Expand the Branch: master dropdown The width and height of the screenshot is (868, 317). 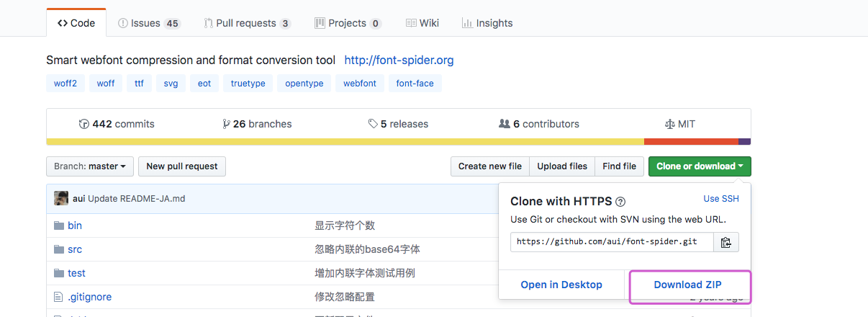(90, 166)
